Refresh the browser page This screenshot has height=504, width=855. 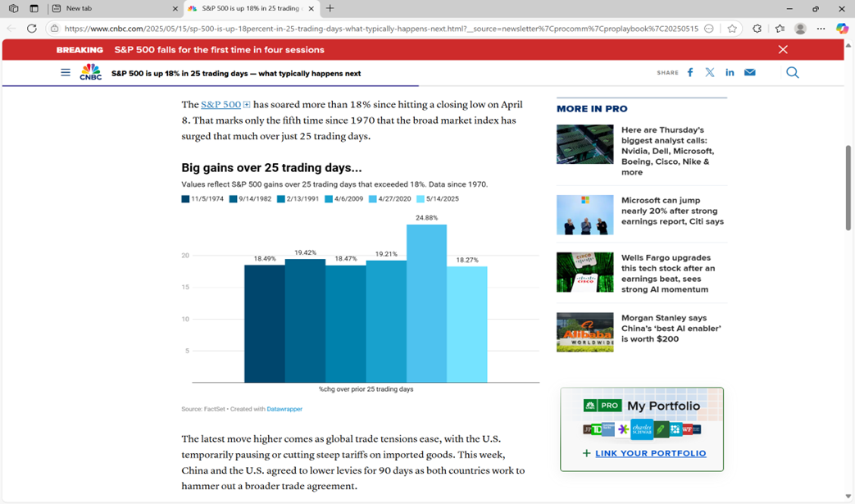(x=32, y=29)
